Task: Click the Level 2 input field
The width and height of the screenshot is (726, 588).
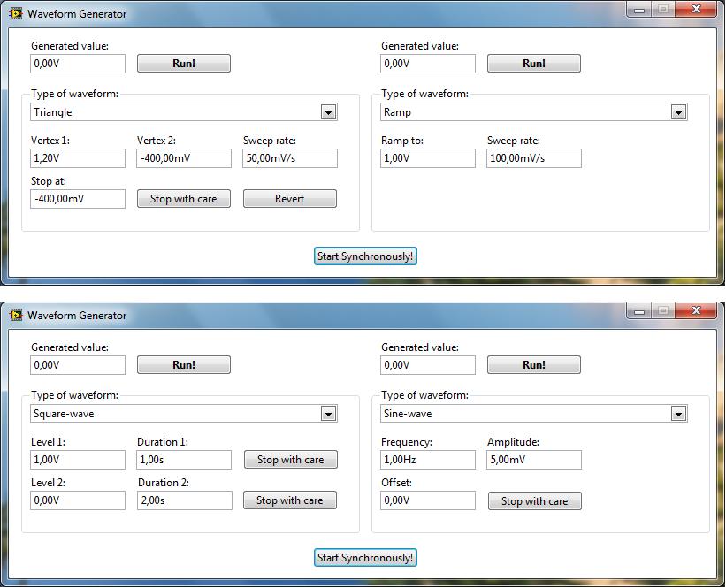Action: tap(78, 500)
